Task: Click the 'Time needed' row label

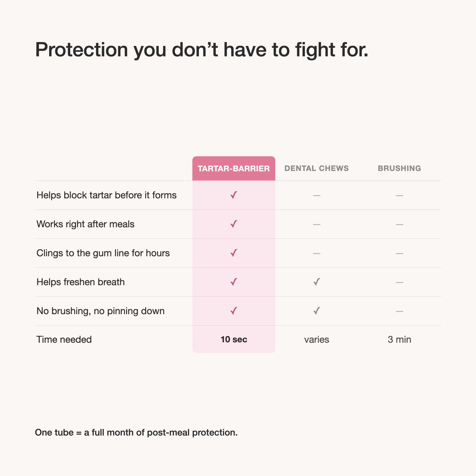Action: click(64, 340)
